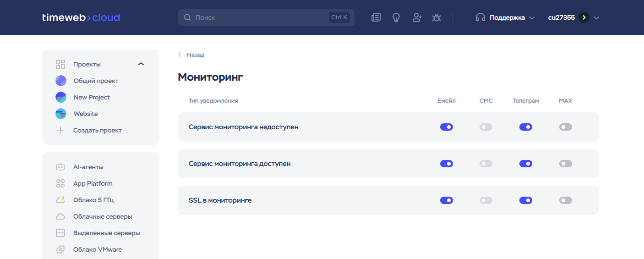Click Создать проект link
Image resolution: width=644 pixels, height=259 pixels.
tap(98, 130)
